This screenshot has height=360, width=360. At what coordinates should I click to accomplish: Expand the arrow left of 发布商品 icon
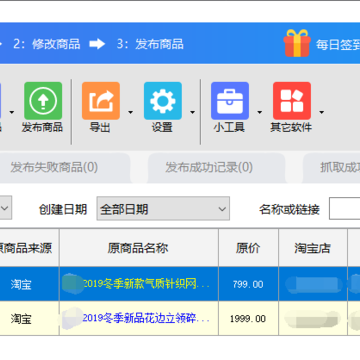click(12, 112)
